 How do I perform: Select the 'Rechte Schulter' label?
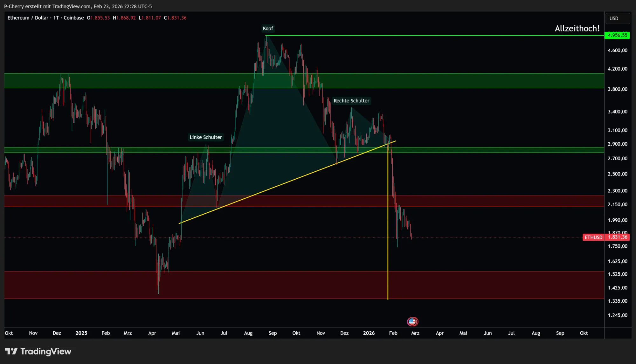click(x=351, y=101)
